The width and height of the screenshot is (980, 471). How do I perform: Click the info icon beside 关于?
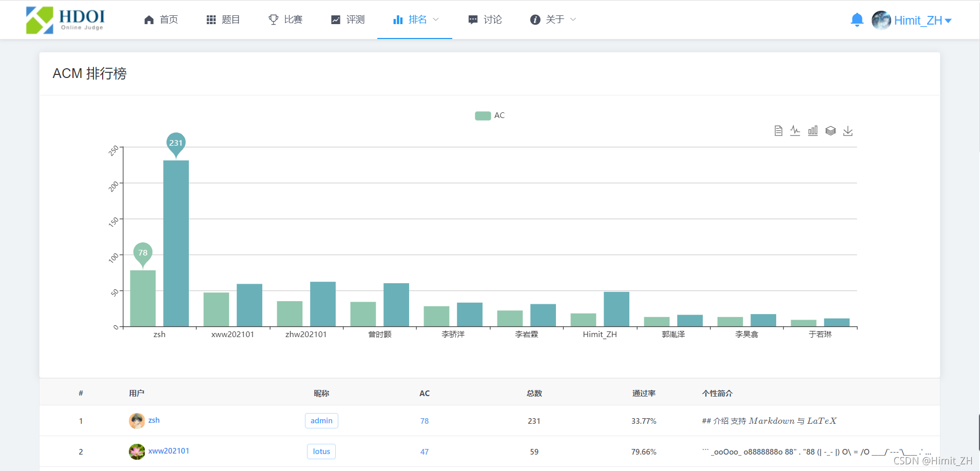pos(535,19)
